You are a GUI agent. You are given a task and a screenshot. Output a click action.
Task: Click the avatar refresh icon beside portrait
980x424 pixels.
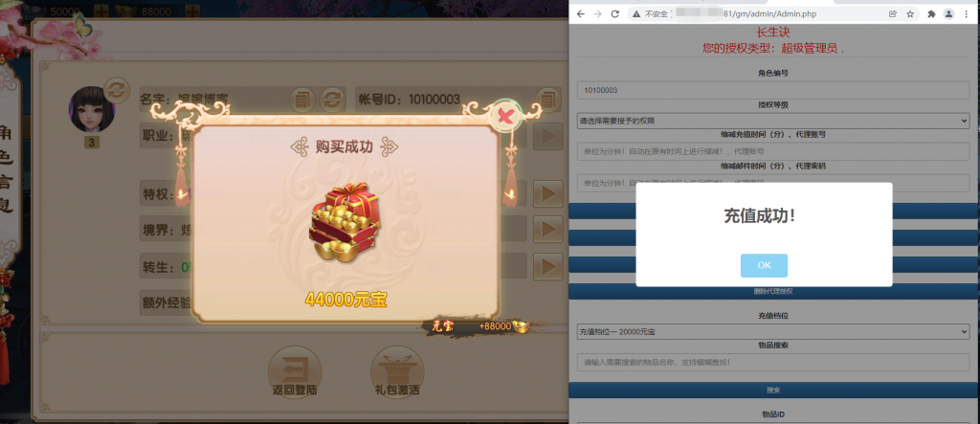[116, 91]
